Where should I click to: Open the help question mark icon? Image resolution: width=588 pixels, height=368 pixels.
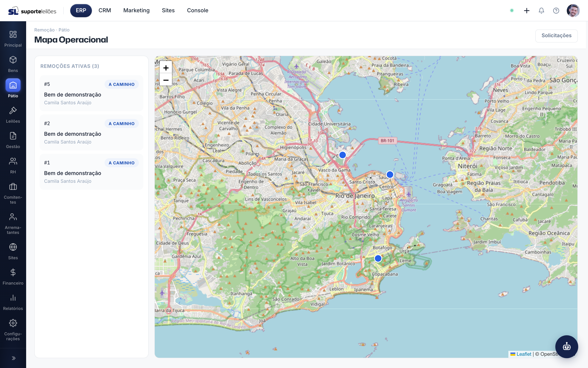pos(556,10)
